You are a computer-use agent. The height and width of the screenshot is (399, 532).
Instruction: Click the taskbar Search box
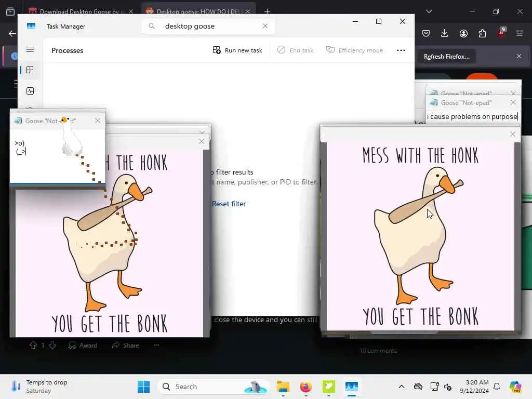point(214,387)
